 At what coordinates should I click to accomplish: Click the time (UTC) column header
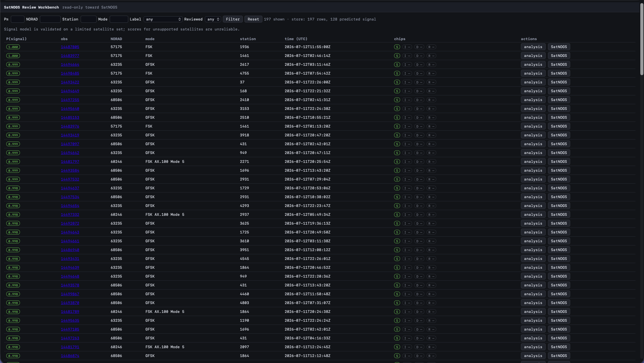(296, 39)
